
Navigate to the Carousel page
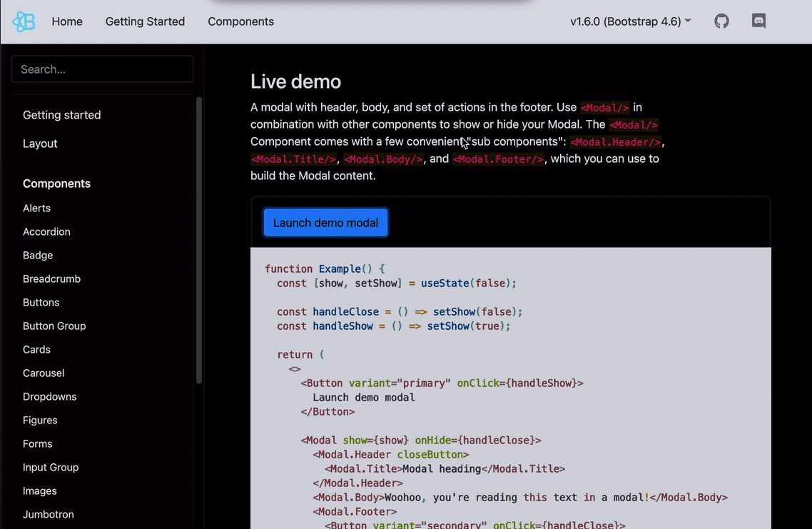pyautogui.click(x=43, y=373)
